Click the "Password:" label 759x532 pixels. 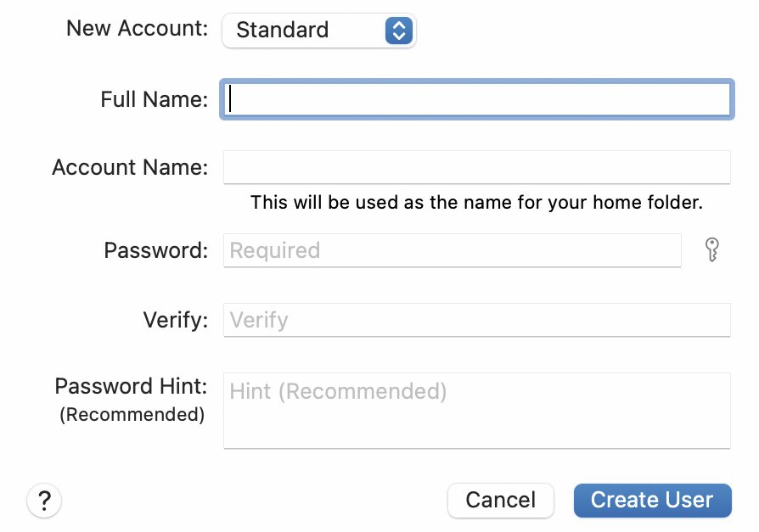click(156, 250)
